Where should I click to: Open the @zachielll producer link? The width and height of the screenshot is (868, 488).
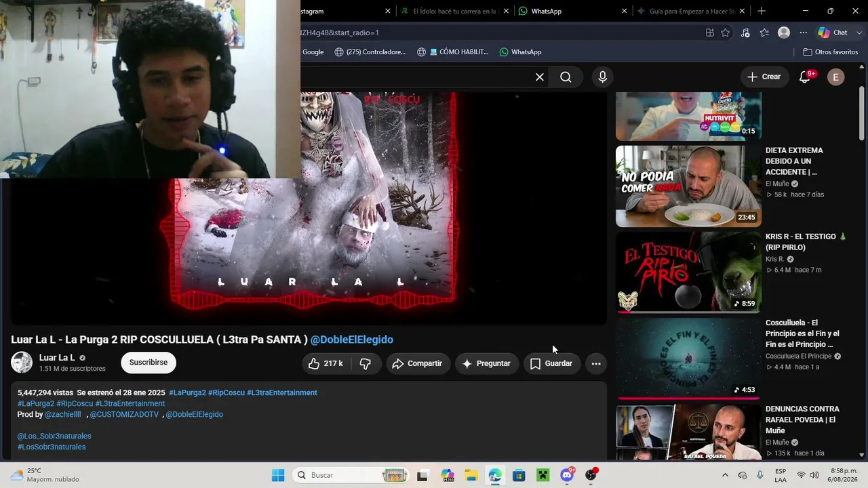pos(63,414)
